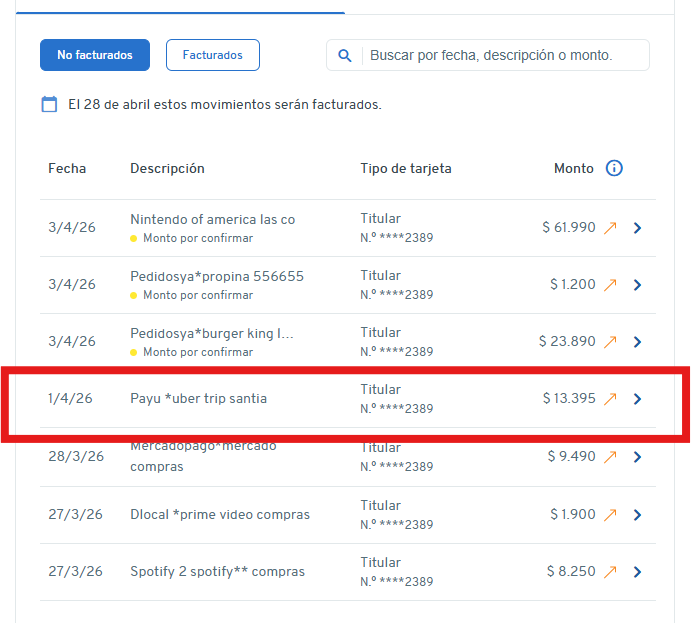Screen dimensions: 692x623
Task: Click the date 28/3/26
Action: 76,456
